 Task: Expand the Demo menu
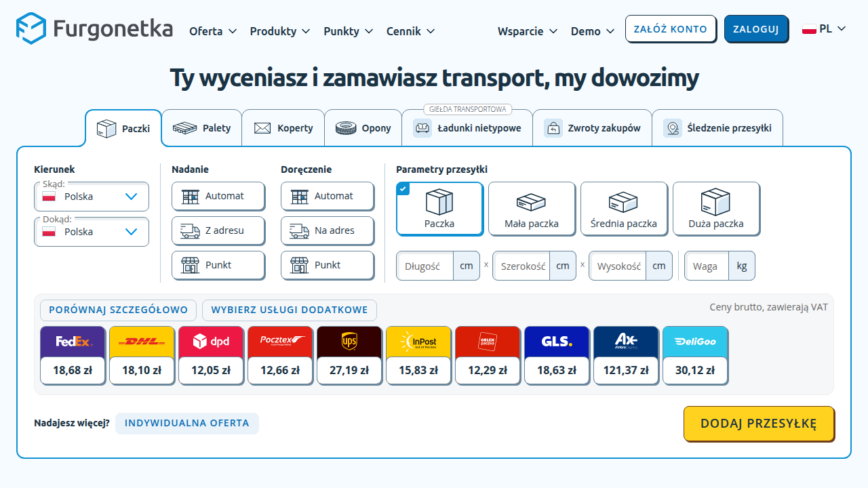point(593,31)
